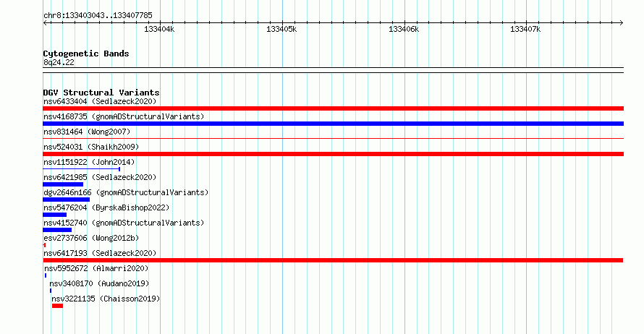Open the esv2737606 (Wong2012b) label

click(x=91, y=238)
